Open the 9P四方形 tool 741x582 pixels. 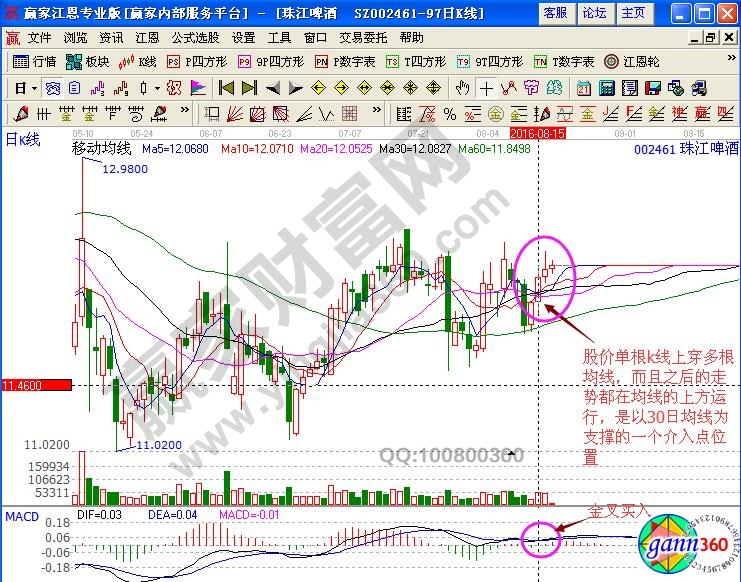click(x=271, y=62)
